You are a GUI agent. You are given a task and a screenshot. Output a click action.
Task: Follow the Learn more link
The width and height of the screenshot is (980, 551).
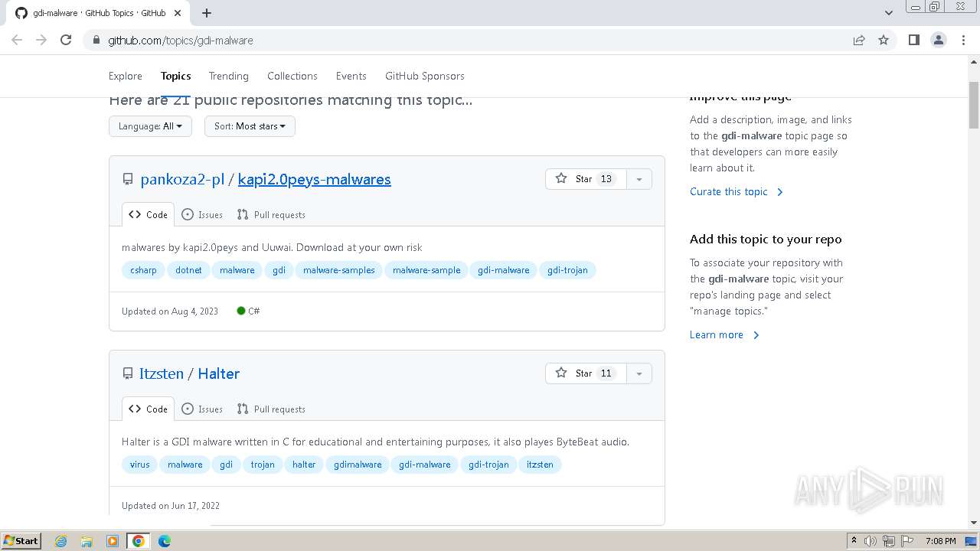724,334
